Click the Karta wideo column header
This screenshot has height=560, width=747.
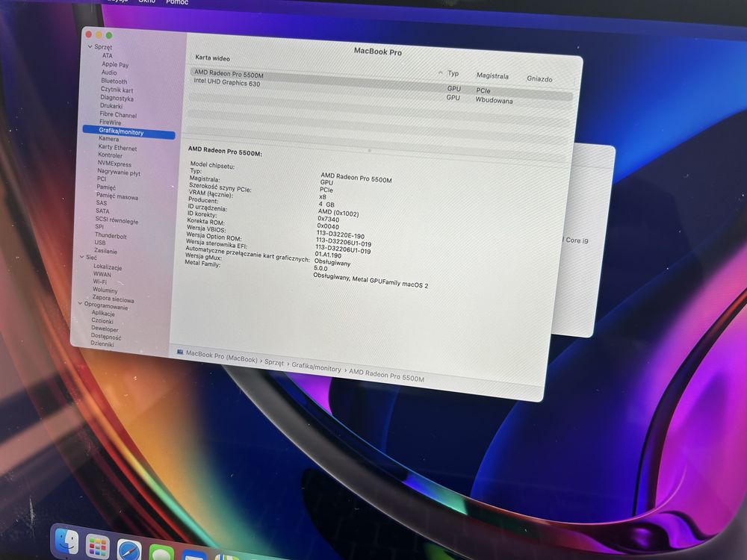click(x=212, y=57)
